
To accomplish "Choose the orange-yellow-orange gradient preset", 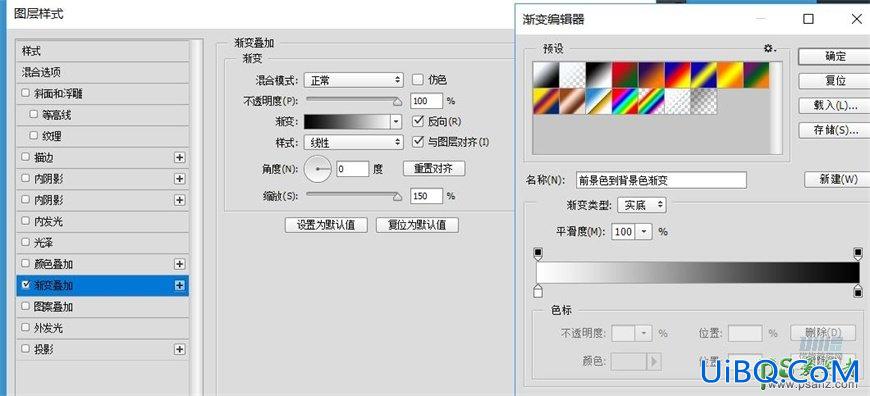I will tap(730, 75).
